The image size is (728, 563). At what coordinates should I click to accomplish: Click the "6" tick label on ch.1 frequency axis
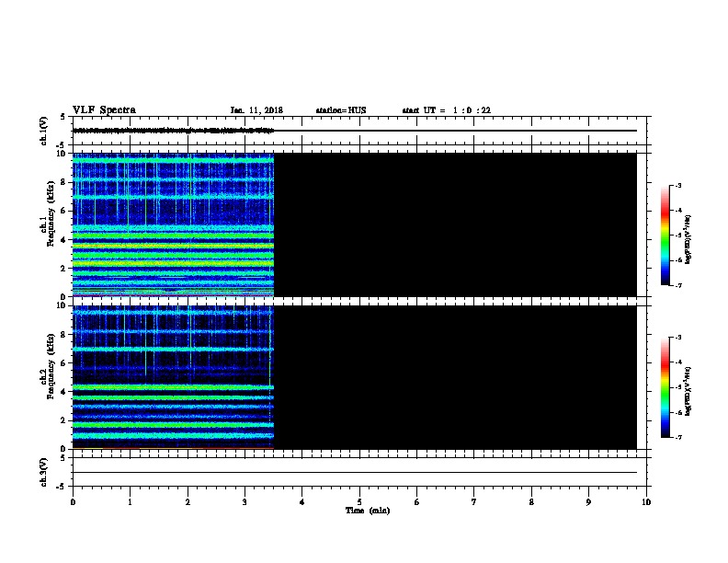[63, 211]
